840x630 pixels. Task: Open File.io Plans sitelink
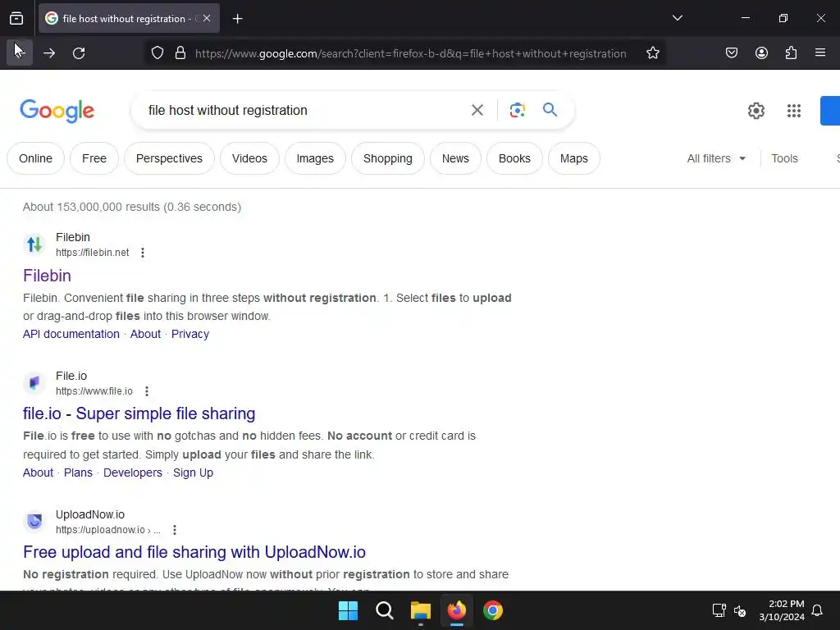(78, 472)
